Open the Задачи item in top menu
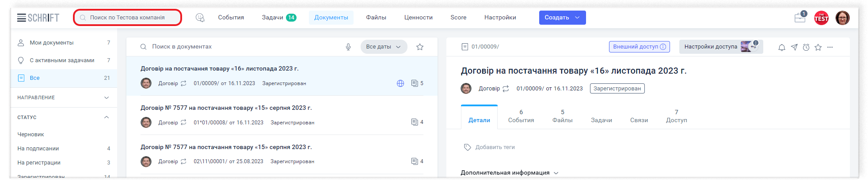This screenshot has height=187, width=868. coord(278,18)
